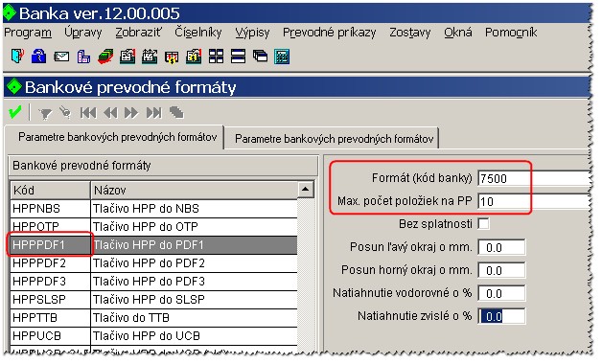Viewport: 602px width, 364px height.
Task: Click 'Tlačivo HPP do UCB' name cell
Action: (x=194, y=335)
